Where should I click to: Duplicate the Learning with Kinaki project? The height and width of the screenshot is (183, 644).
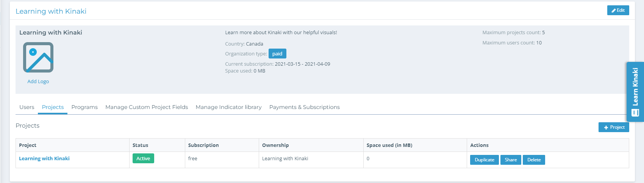pos(484,160)
